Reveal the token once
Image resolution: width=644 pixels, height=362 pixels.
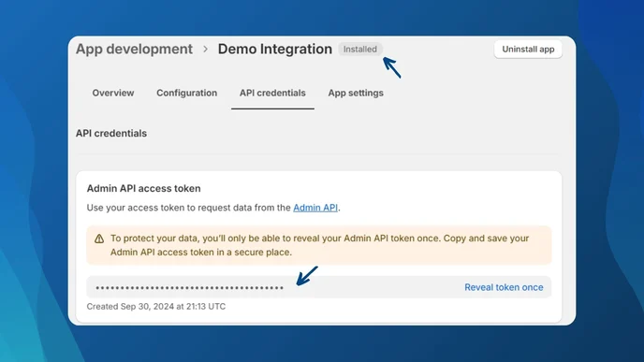click(x=504, y=287)
